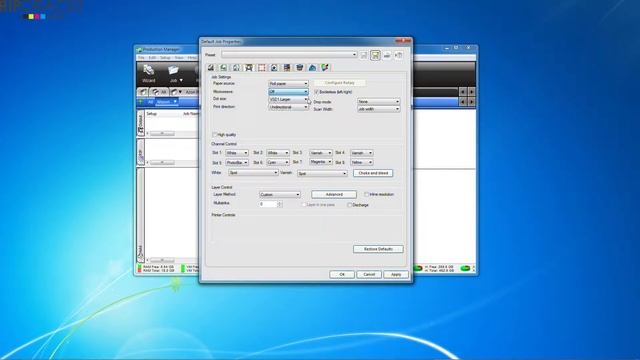This screenshot has width=640, height=360.
Task: Open the Slot 1 channel dropdown
Action: pos(237,153)
